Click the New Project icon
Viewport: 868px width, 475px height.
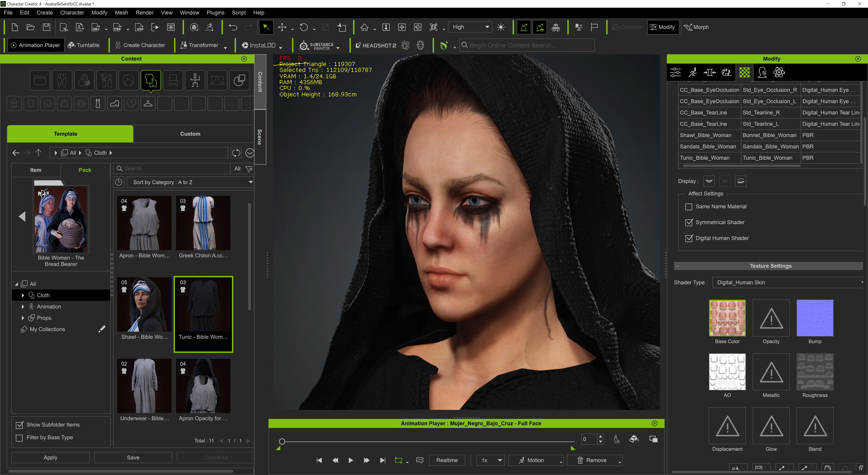(x=14, y=27)
